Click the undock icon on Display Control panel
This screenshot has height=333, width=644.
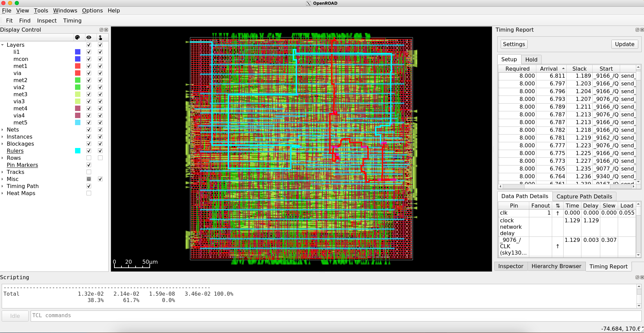101,30
